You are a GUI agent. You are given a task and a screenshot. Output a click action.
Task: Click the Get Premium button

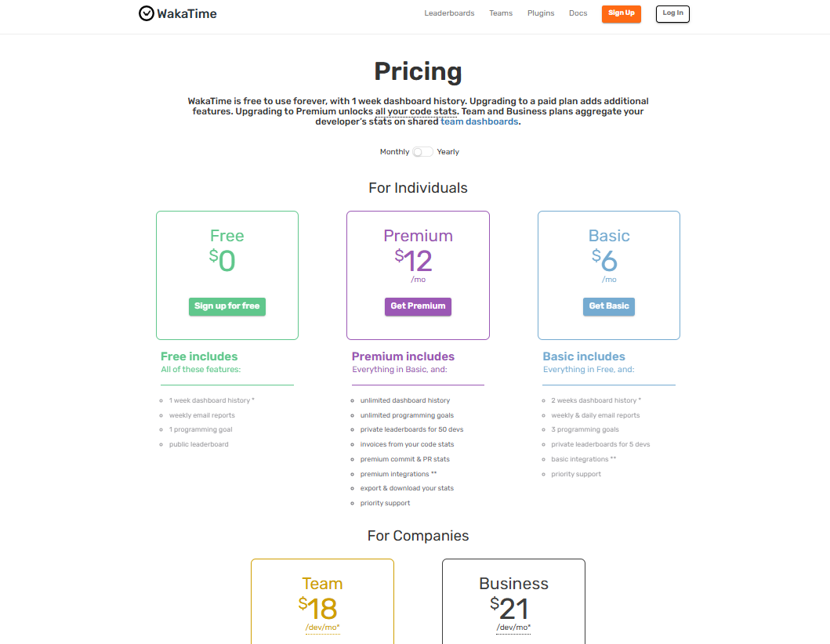point(418,306)
